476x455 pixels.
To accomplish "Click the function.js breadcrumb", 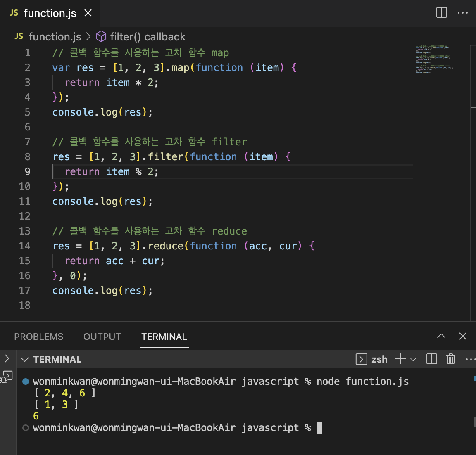I will pos(55,37).
